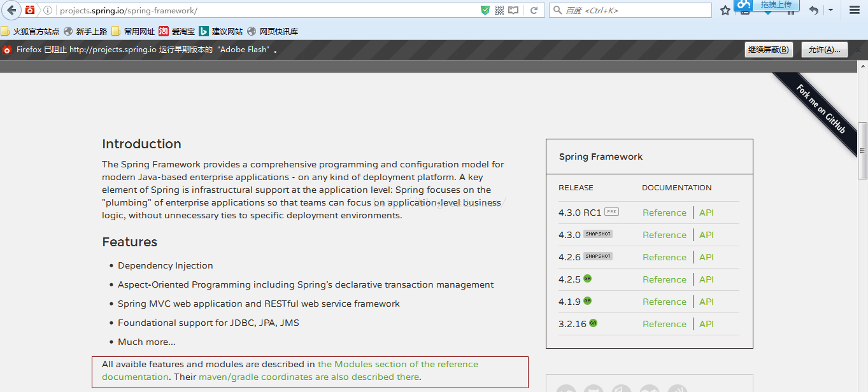Open Reference for 4.2.6 SNAPSHOT

[x=664, y=257]
